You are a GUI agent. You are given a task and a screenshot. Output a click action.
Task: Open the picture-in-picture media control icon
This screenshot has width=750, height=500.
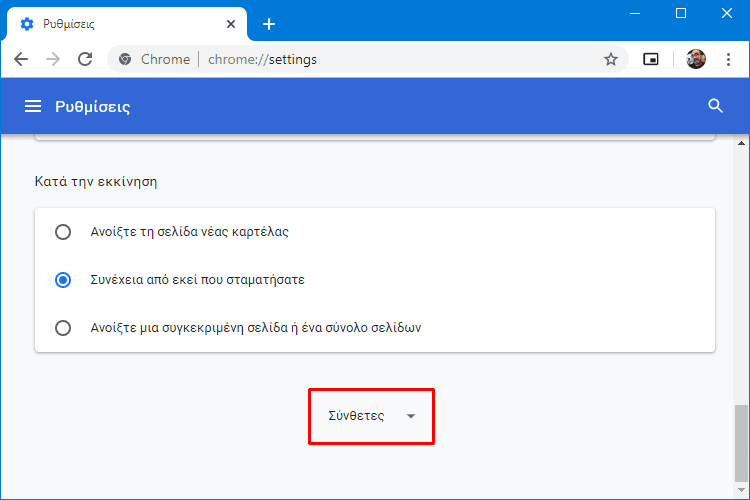(651, 59)
